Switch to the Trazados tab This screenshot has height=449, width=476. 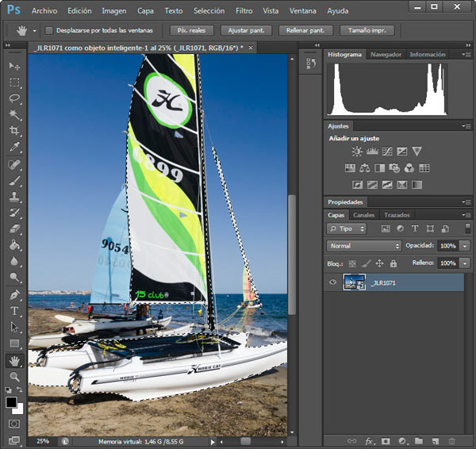tap(397, 215)
